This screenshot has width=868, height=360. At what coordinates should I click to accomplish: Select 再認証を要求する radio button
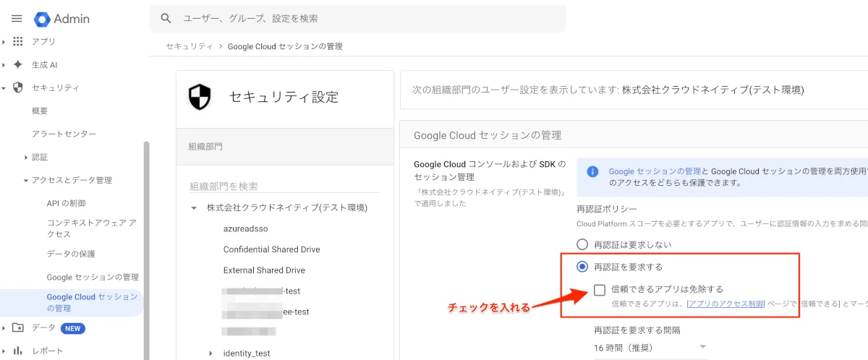pyautogui.click(x=582, y=267)
